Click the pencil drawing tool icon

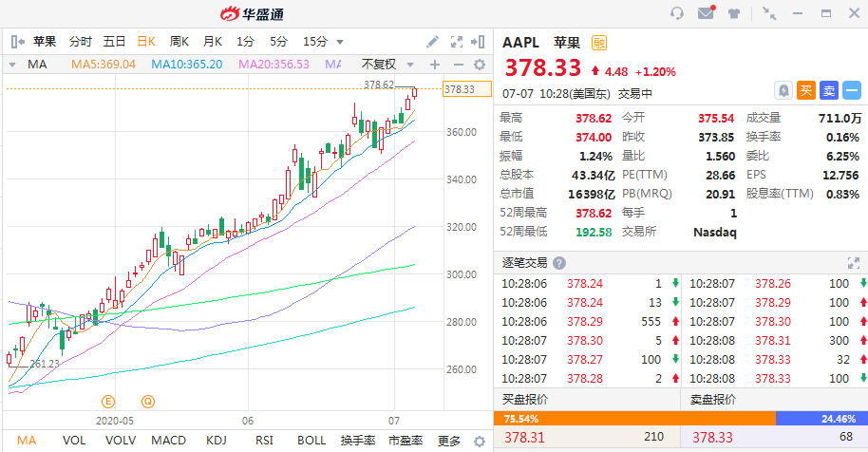click(x=432, y=42)
